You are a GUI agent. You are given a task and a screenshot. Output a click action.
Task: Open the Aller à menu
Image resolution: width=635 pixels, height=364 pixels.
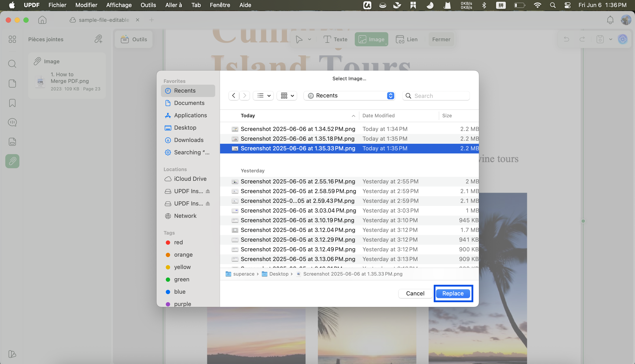point(174,5)
